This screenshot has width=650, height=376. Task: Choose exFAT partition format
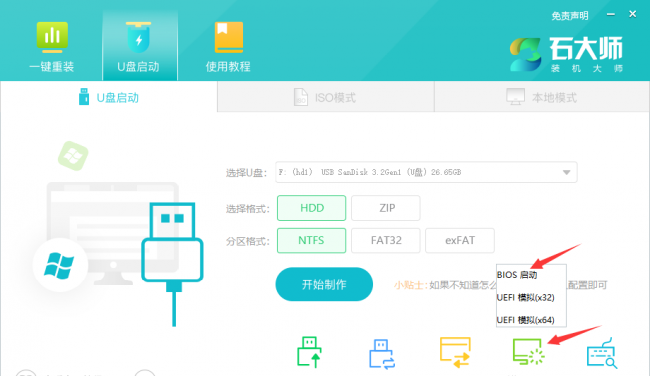[460, 240]
